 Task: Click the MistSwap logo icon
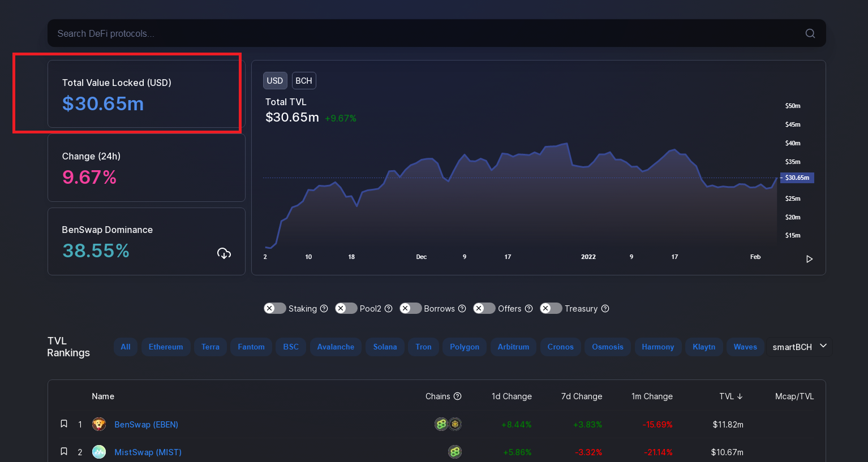coord(99,452)
